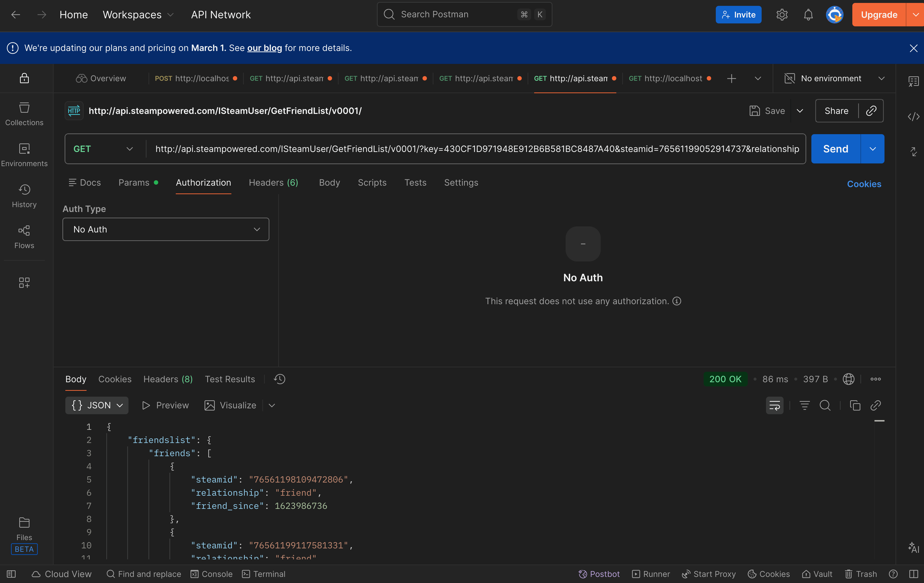Open the No Auth type dropdown
924x583 pixels.
click(x=166, y=229)
